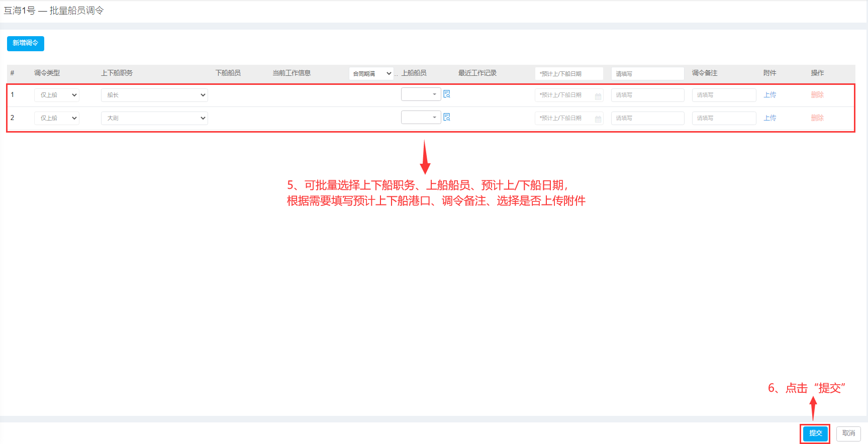Screen dimensions: 868x444
Task: Click the 操作 column header
Action: [817, 73]
